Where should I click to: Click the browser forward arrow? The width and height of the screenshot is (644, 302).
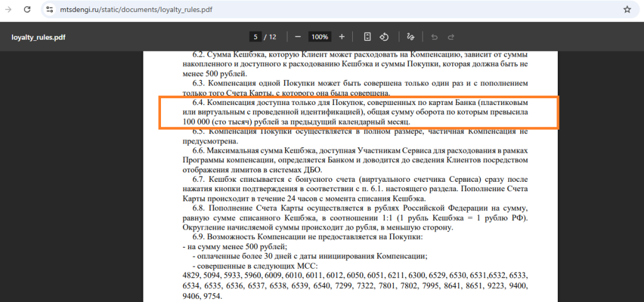pos(9,9)
